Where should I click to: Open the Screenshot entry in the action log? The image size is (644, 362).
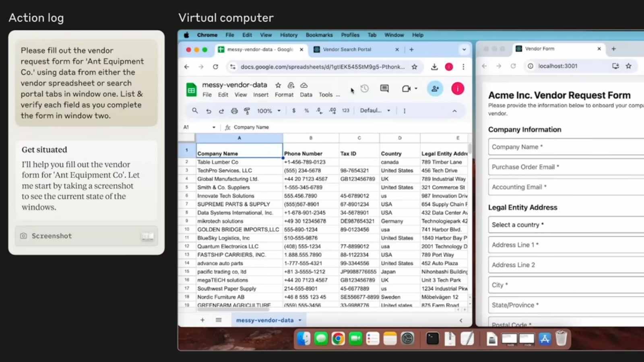(86, 236)
